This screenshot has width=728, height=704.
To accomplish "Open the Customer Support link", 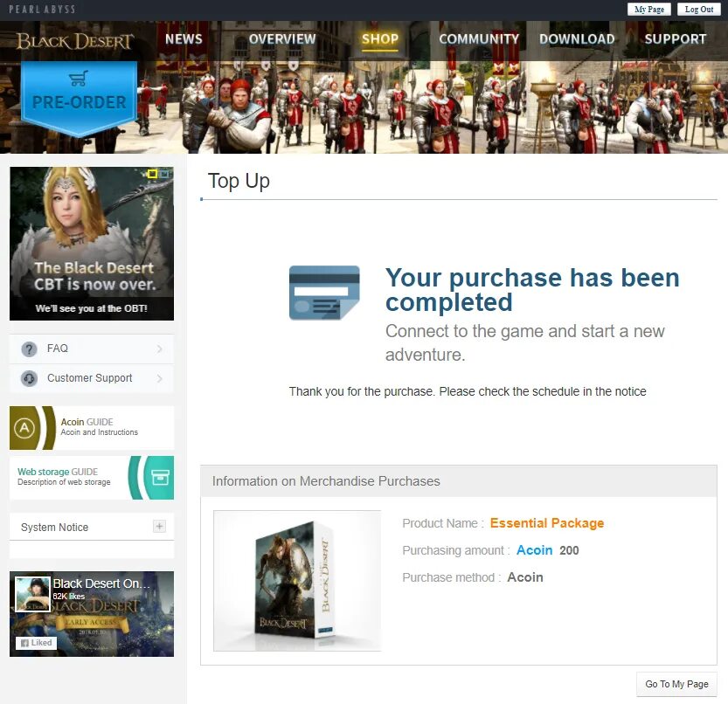I will 92,378.
